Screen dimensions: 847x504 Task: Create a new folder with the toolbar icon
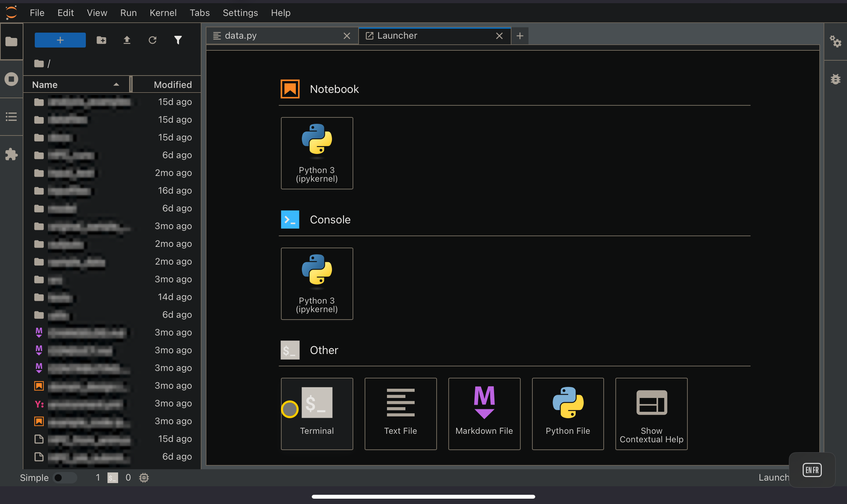point(101,40)
